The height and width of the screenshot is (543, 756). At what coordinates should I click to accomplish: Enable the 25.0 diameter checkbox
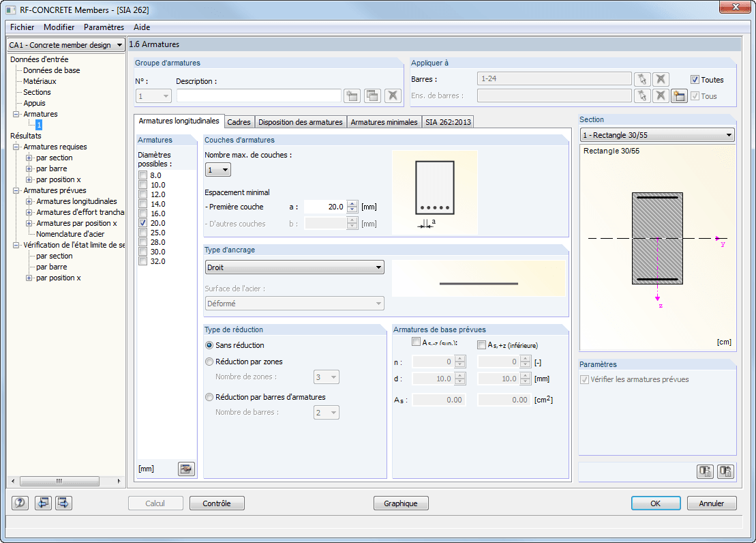click(x=142, y=233)
